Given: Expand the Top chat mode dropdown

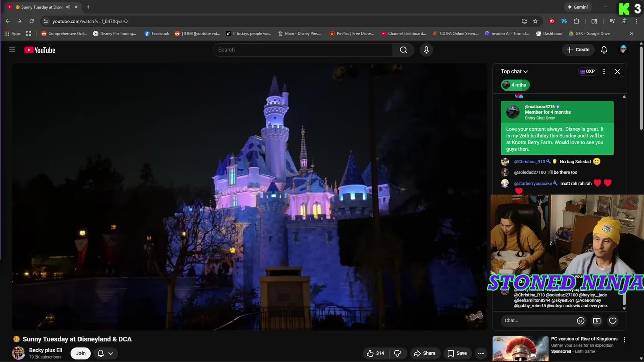Looking at the screenshot, I should (514, 71).
